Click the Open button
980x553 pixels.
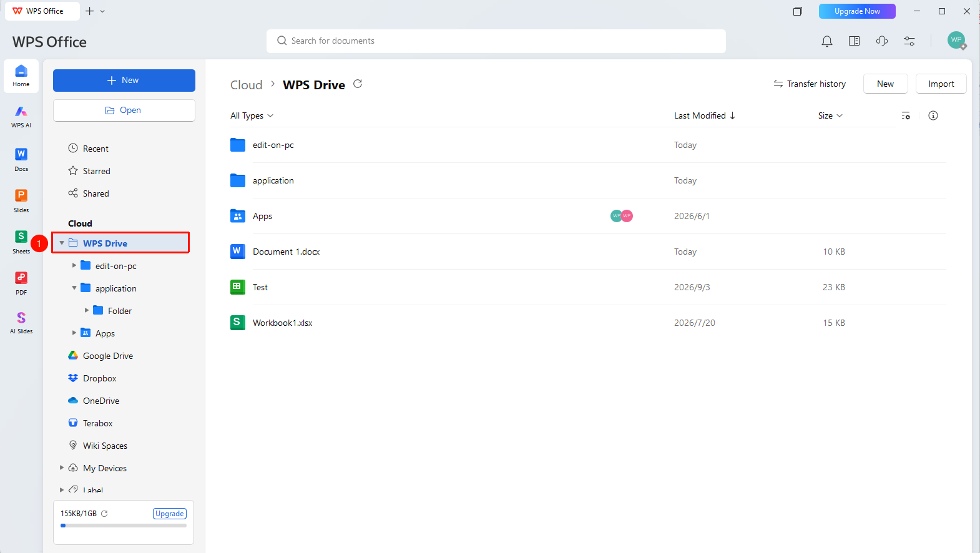coord(124,110)
